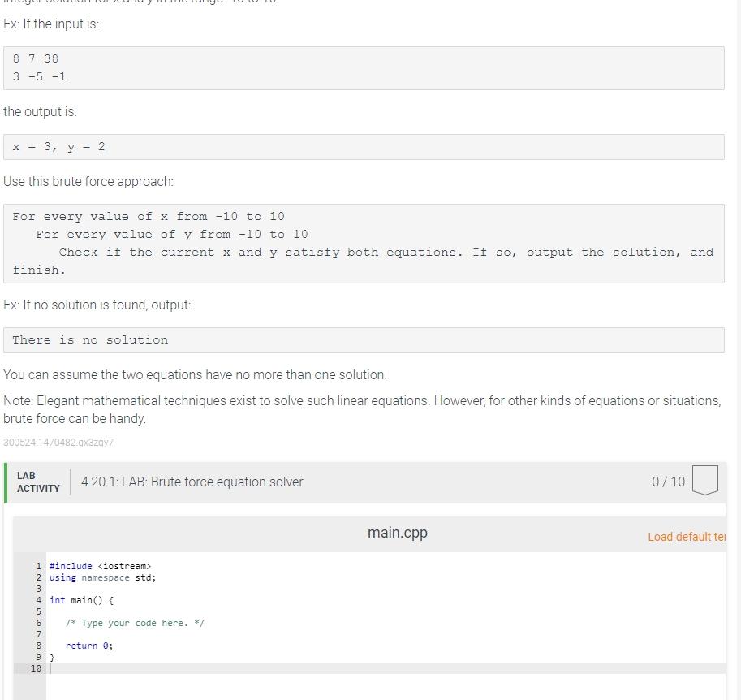741x700 pixels.
Task: Select line number 6 in the gutter
Action: (37, 623)
